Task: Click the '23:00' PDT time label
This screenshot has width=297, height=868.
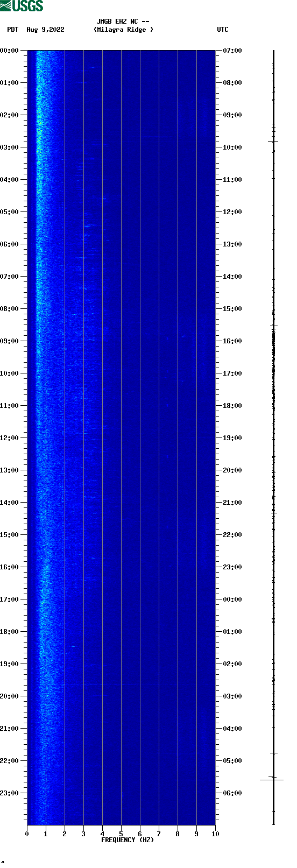Action: (x=10, y=793)
